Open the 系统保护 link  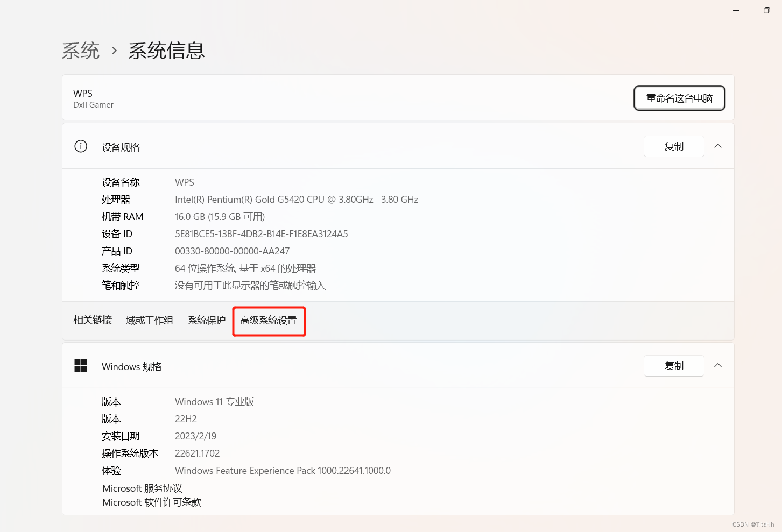pos(207,321)
